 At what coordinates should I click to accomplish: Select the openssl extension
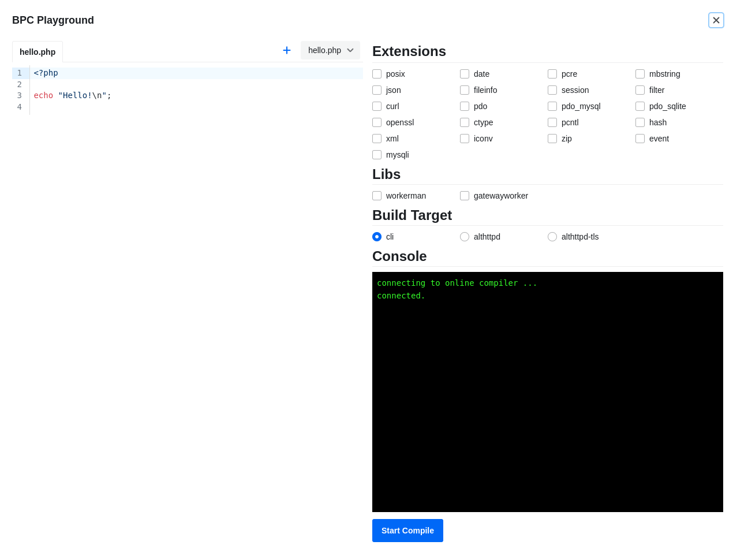(377, 122)
